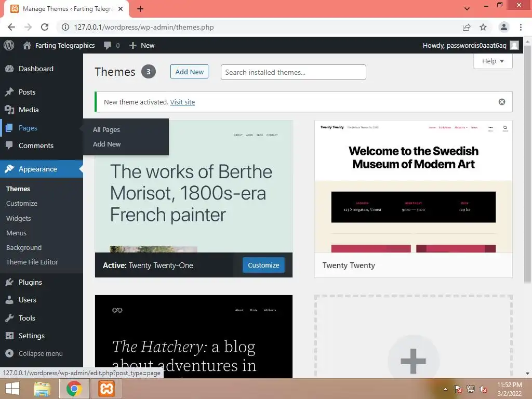This screenshot has width=532, height=399.
Task: Click the Media icon in sidebar
Action: 9,110
